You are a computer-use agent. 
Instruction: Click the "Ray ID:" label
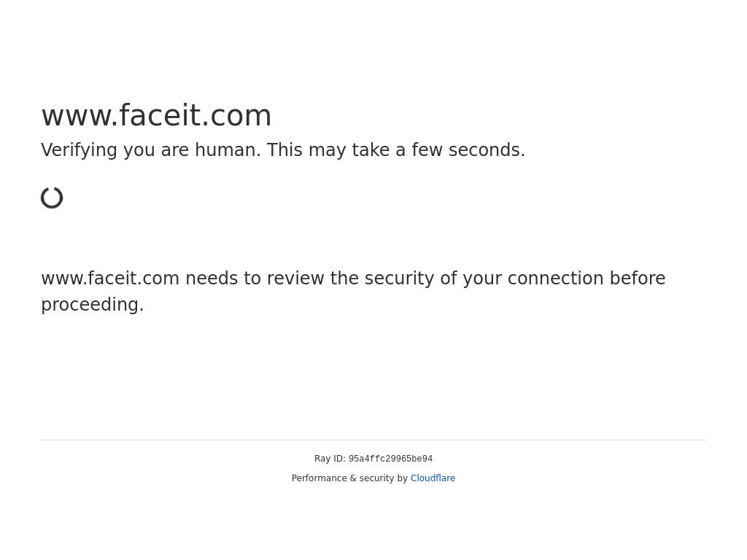tap(330, 459)
